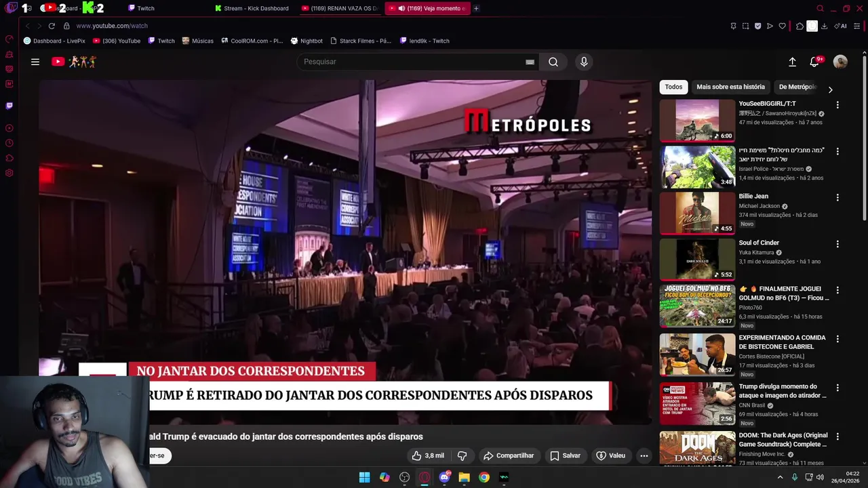Open Google Chrome from the taskbar
This screenshot has width=868, height=488.
(x=484, y=477)
